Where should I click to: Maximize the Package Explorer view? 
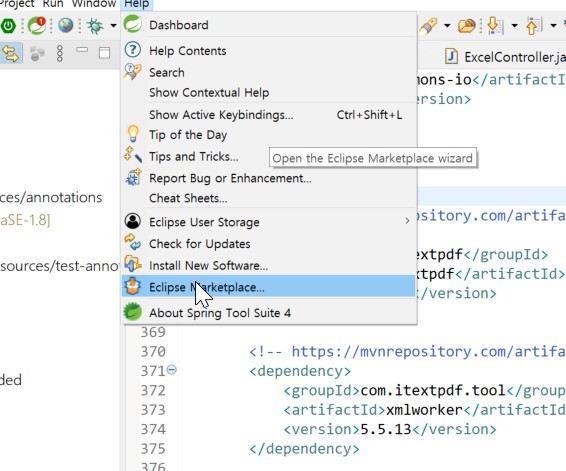click(104, 53)
